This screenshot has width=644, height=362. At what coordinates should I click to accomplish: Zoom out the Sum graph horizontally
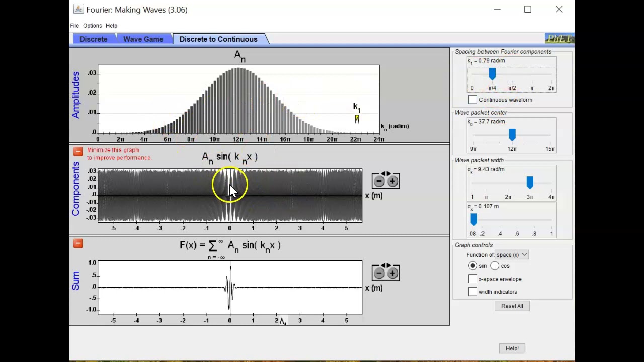(379, 273)
